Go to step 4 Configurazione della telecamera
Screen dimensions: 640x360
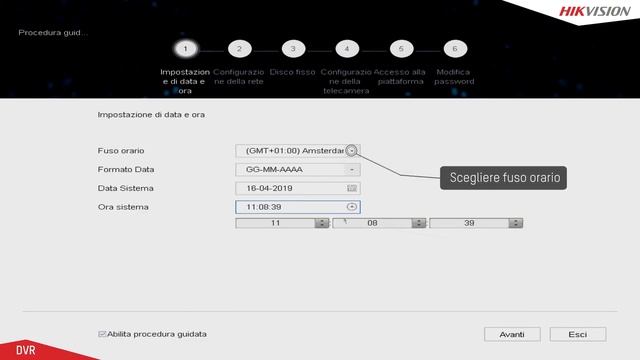click(x=347, y=49)
